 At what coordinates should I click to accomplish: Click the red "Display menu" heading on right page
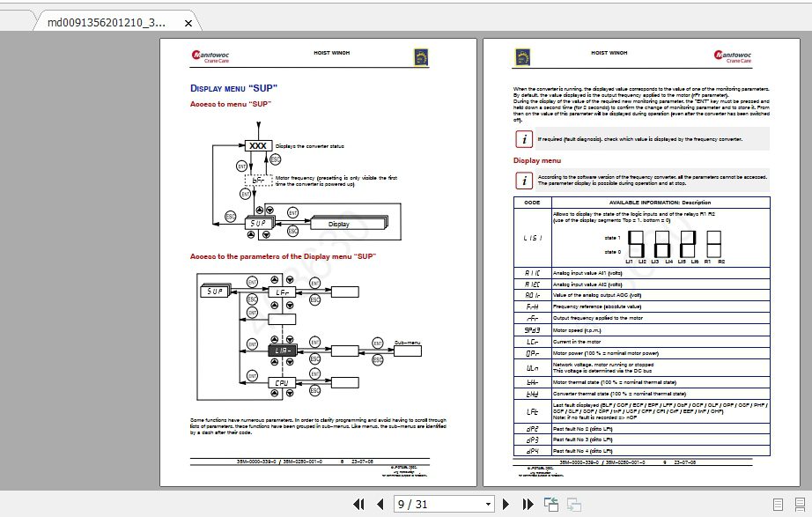click(537, 160)
